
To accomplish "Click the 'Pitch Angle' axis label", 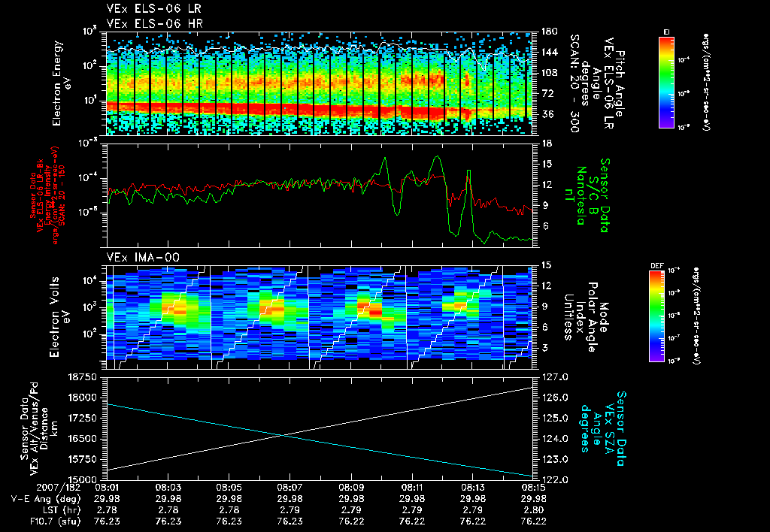I will coord(620,84).
